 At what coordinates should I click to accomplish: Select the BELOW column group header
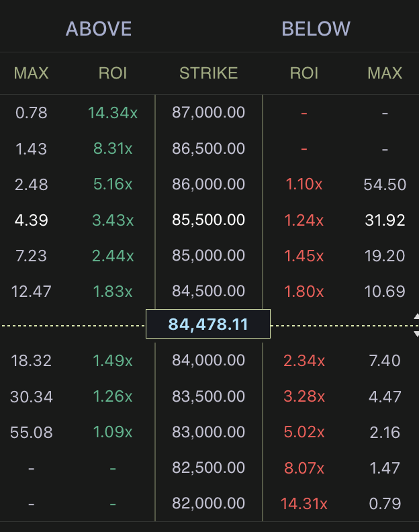click(x=316, y=29)
